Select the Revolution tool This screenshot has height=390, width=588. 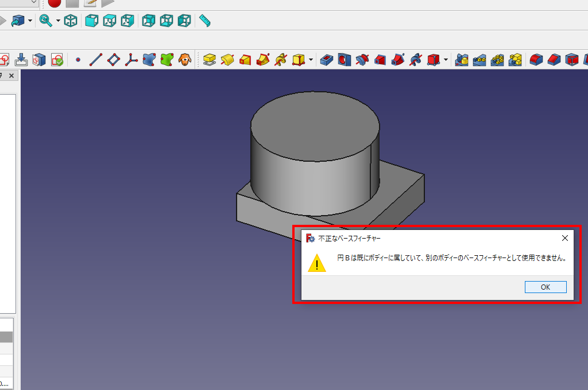[x=227, y=60]
